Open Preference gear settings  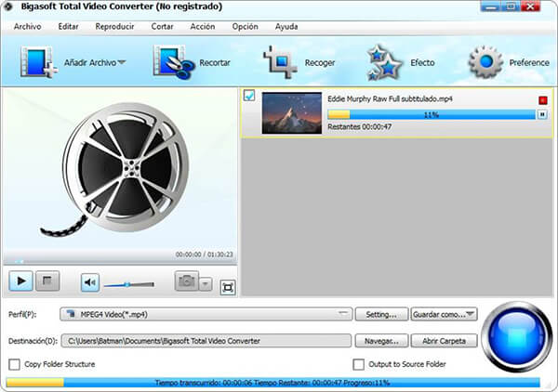(485, 62)
